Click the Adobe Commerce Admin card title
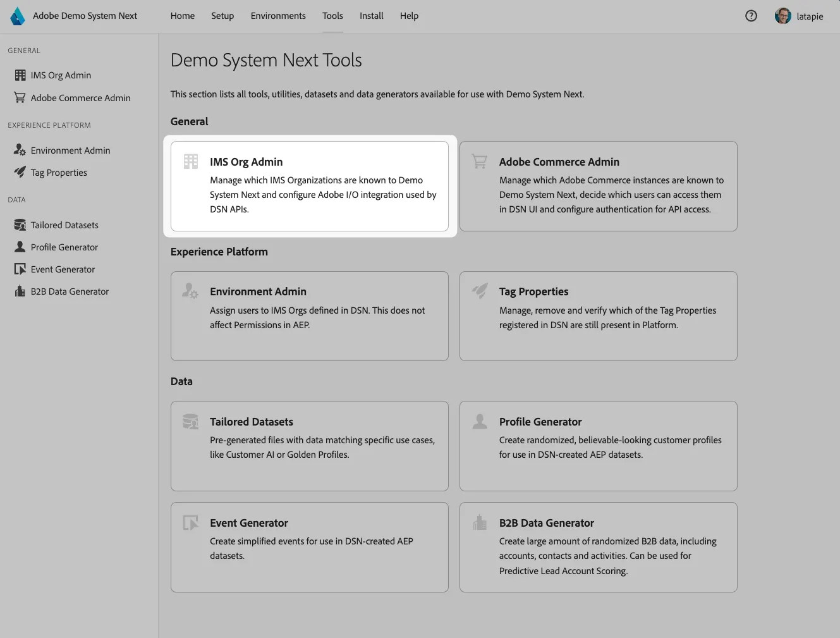Screen dimensions: 840x638 click(559, 162)
